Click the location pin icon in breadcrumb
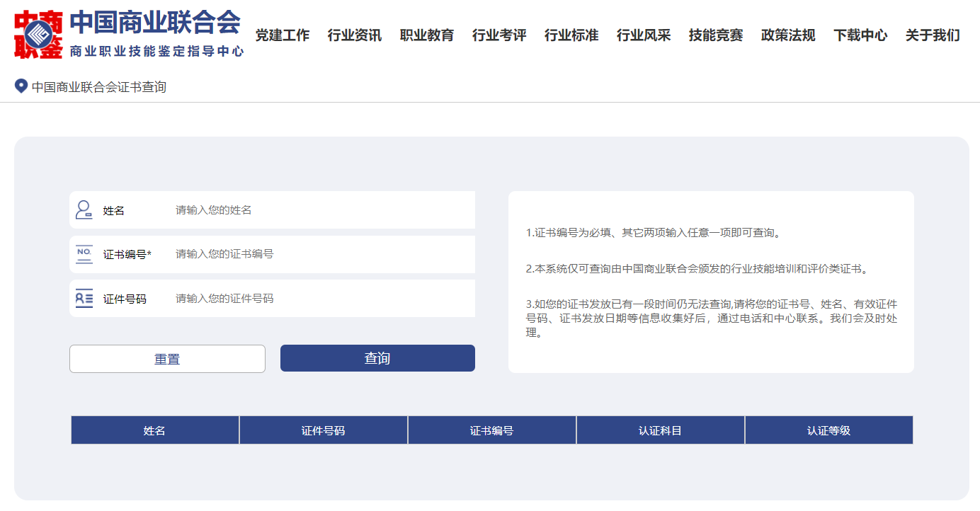This screenshot has height=511, width=980. tap(21, 86)
